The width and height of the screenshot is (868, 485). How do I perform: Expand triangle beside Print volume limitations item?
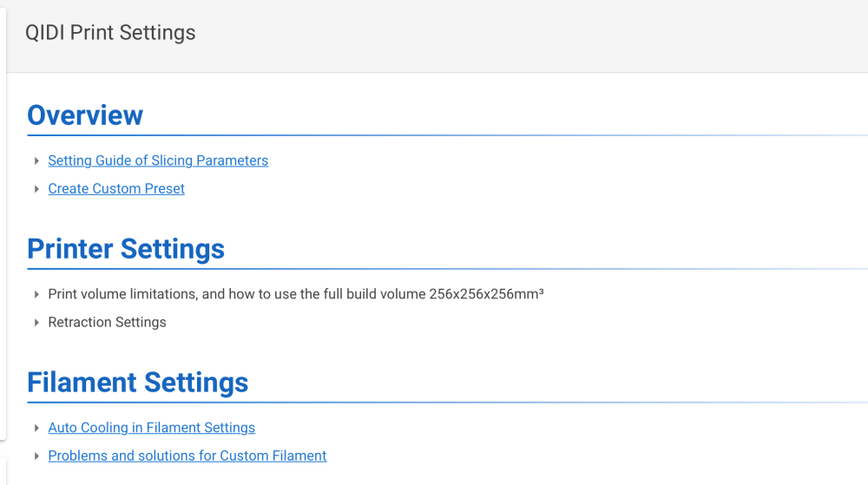pyautogui.click(x=36, y=294)
